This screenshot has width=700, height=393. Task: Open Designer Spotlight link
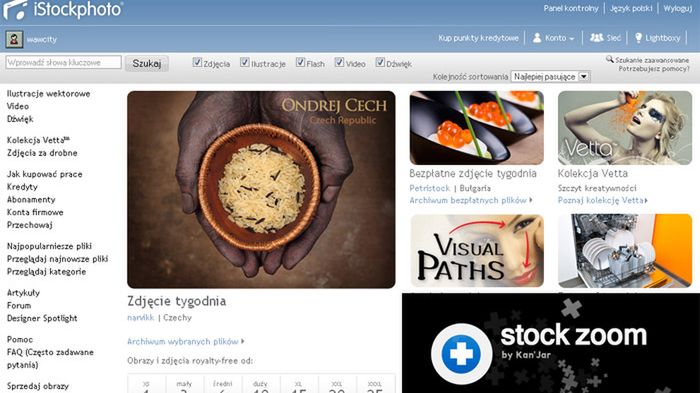(x=42, y=318)
